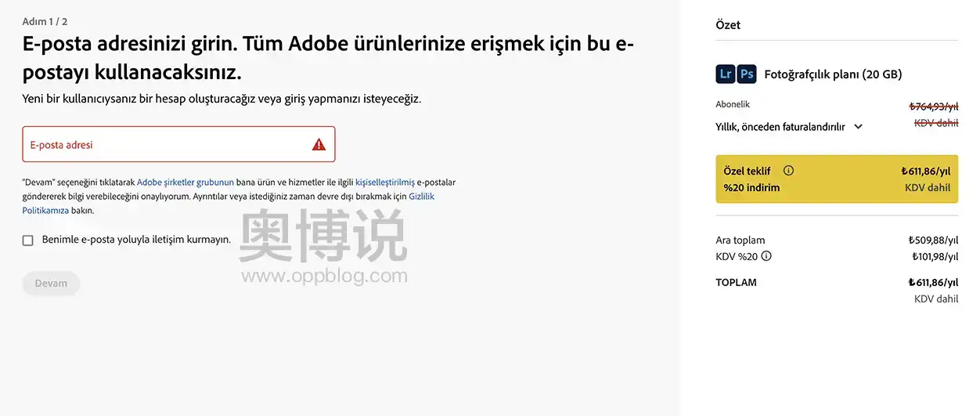Click the E-posta adresinizi girin heading
The width and height of the screenshot is (980, 416).
coord(328,58)
